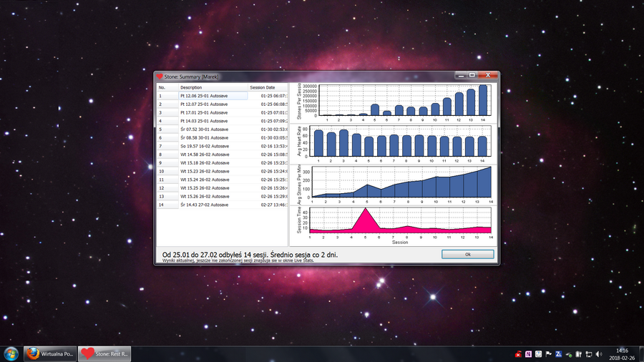
Task: Click the pink Session Time chart
Action: tap(401, 222)
